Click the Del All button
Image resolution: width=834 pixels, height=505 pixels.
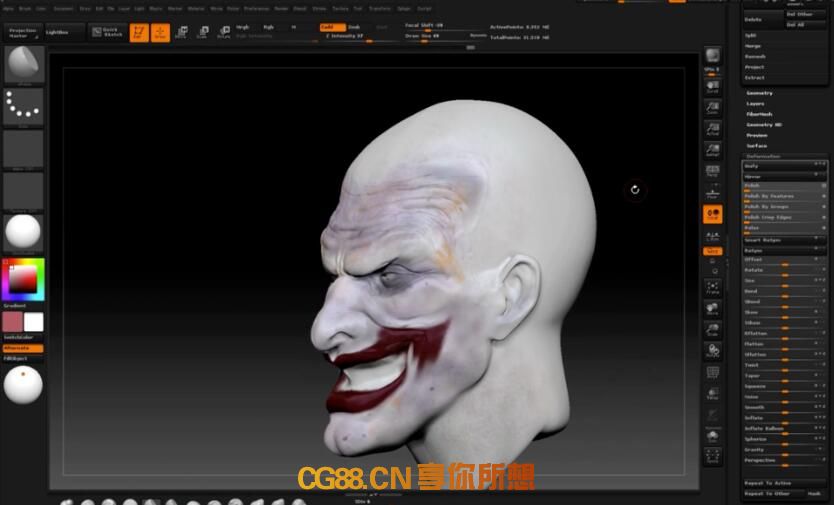pos(805,24)
